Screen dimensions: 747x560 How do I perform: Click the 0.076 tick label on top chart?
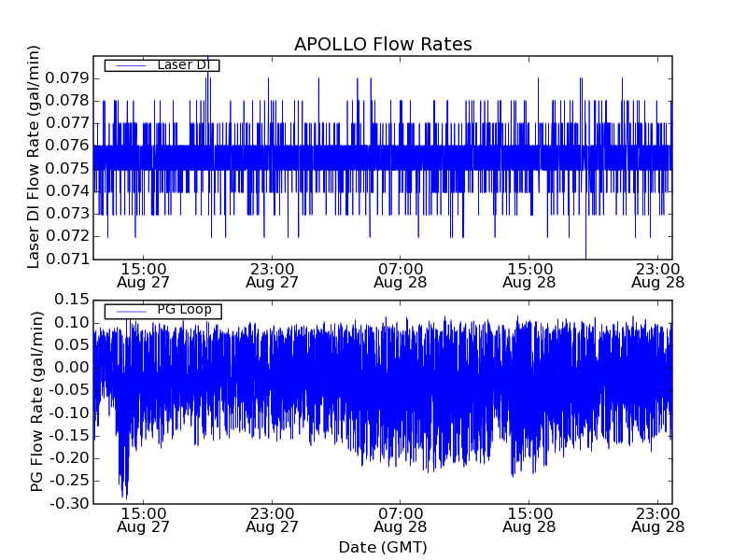[67, 146]
